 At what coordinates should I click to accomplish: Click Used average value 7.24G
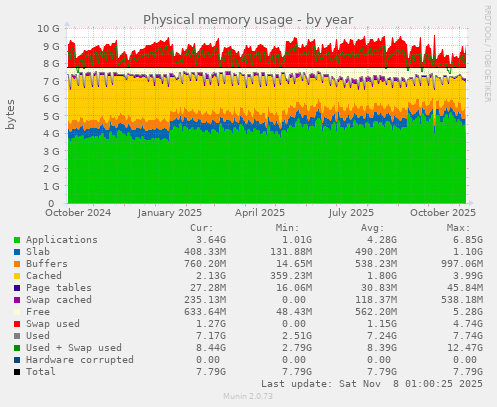(382, 336)
